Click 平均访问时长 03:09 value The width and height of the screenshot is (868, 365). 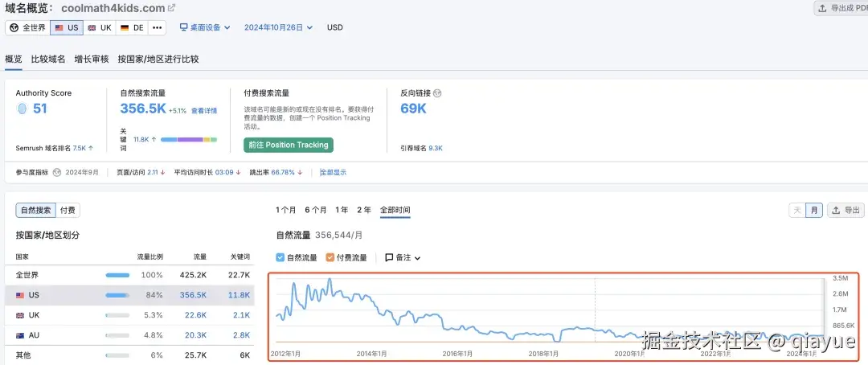click(224, 172)
